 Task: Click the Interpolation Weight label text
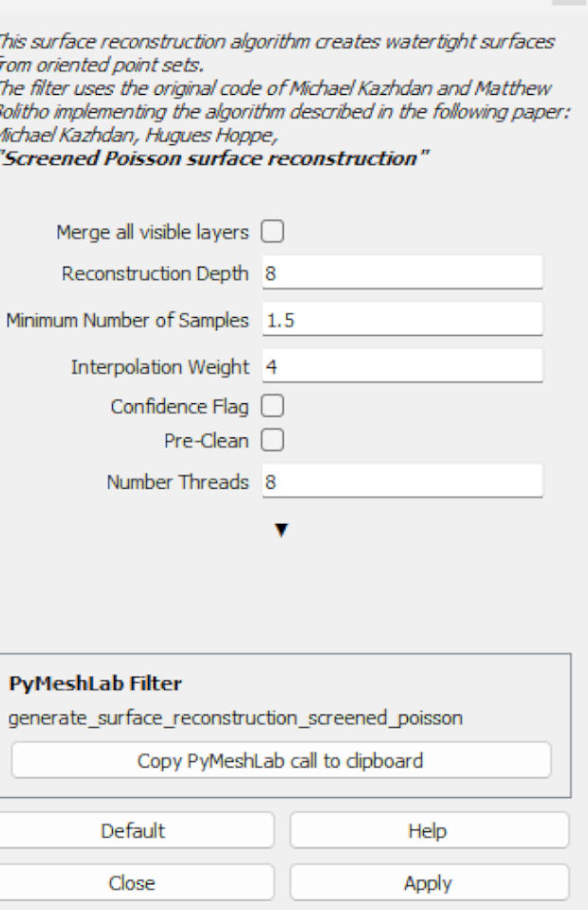159,366
